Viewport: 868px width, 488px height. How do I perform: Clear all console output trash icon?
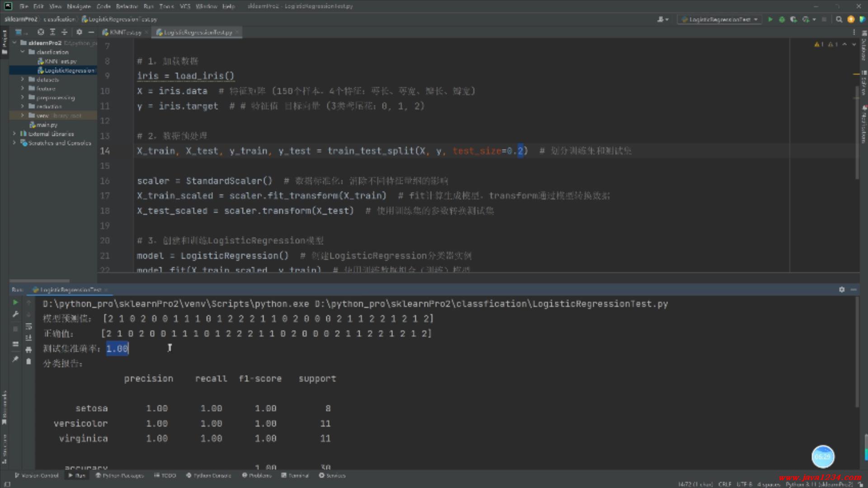click(28, 361)
